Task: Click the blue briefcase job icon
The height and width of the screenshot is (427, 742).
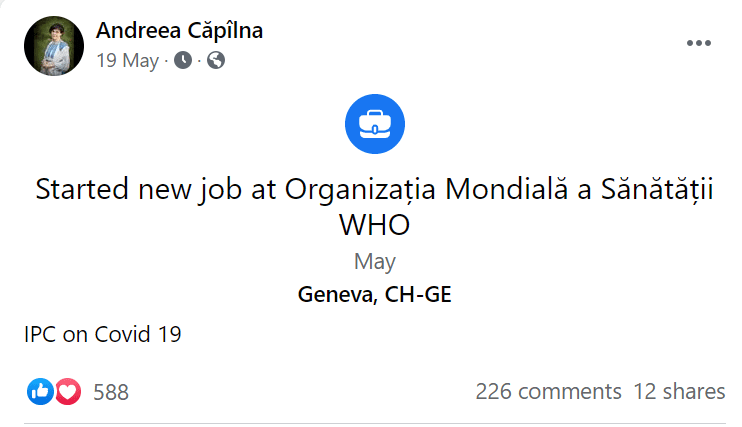Action: pos(374,126)
